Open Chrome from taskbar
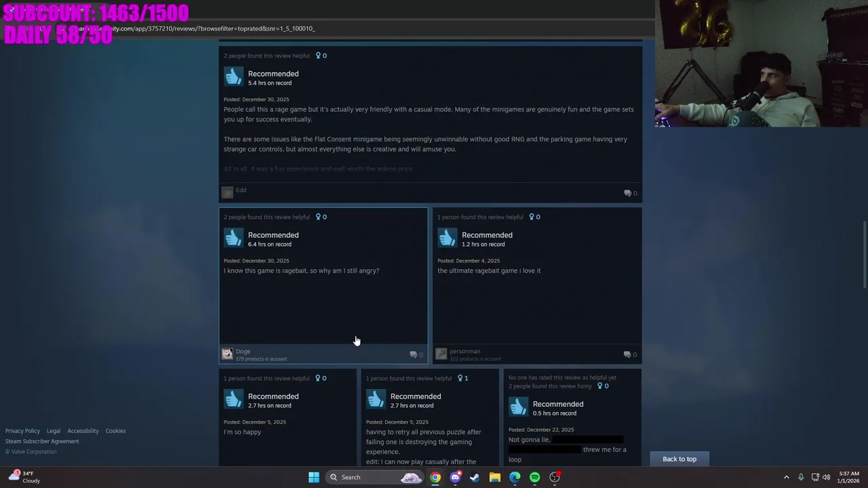Image resolution: width=868 pixels, height=488 pixels. [435, 477]
